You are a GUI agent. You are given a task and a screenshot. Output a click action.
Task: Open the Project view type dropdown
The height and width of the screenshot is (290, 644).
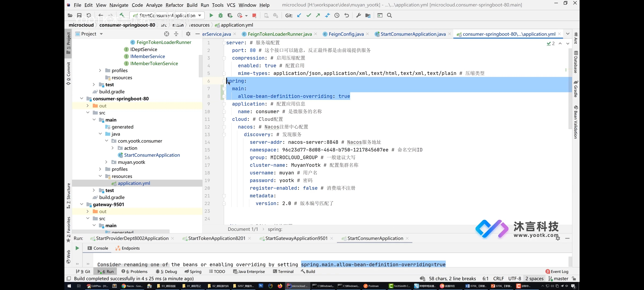point(101,34)
